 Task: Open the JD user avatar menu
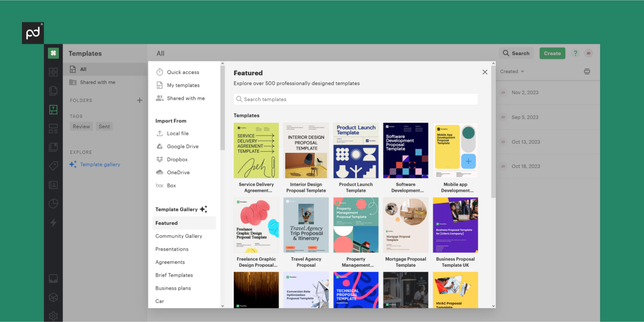coord(588,53)
